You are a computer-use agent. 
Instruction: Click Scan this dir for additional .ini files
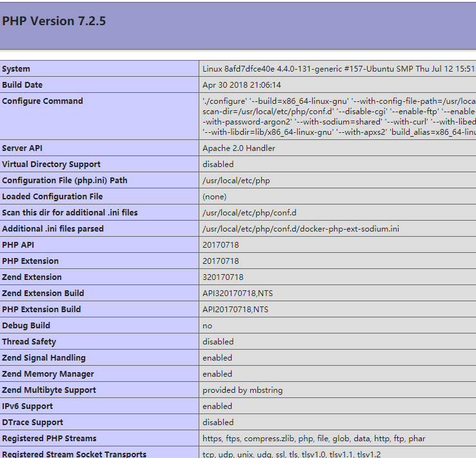(70, 212)
